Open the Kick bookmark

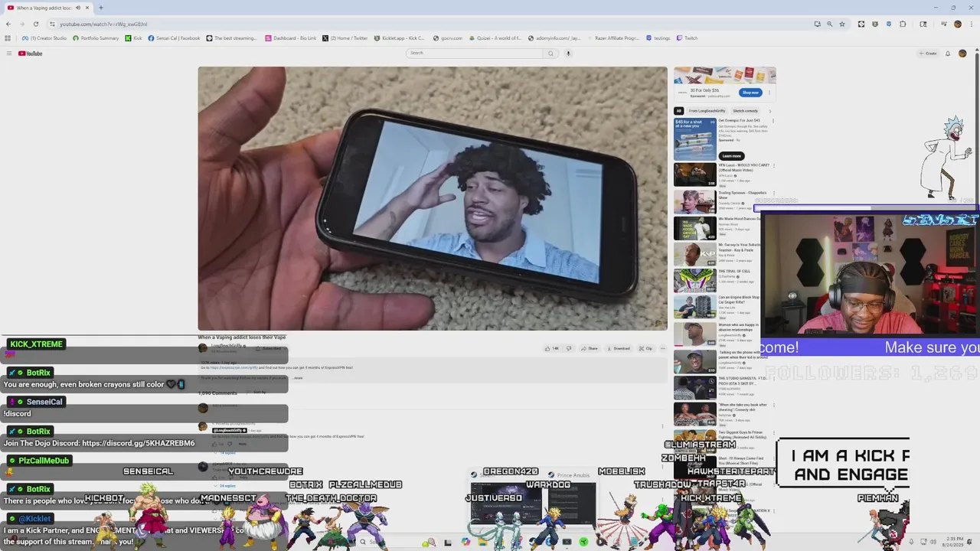[x=134, y=38]
